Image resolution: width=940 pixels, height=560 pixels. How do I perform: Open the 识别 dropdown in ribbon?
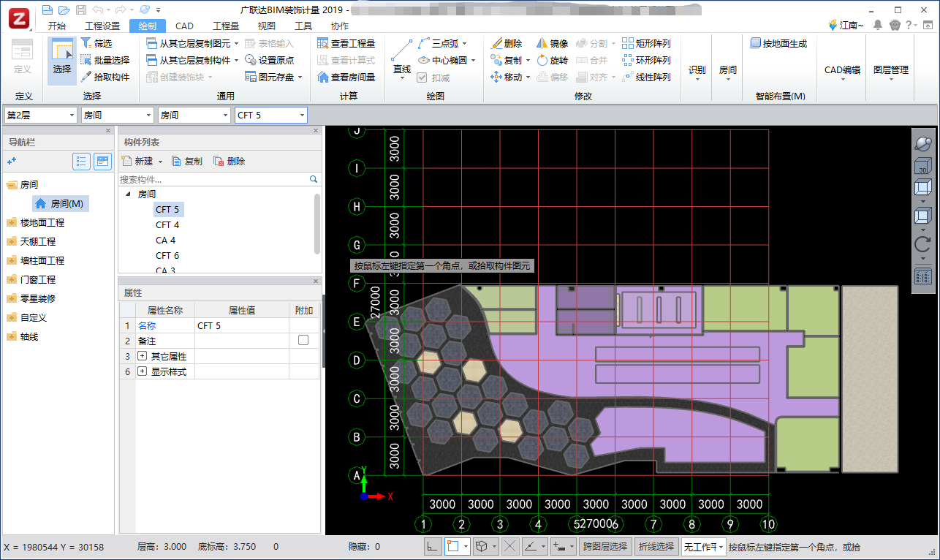click(697, 72)
